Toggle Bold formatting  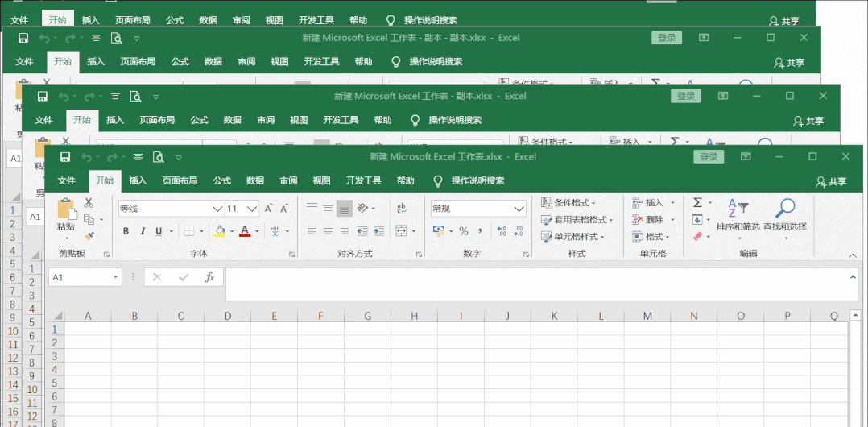point(126,231)
